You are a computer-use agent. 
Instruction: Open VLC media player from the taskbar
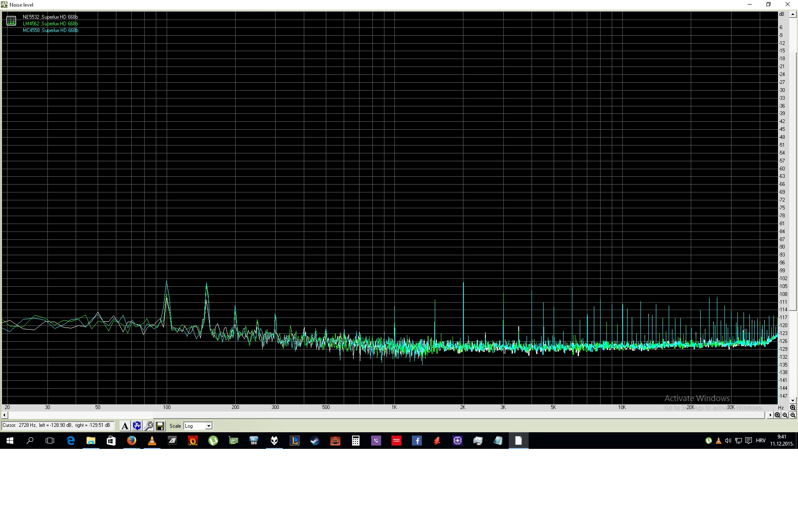click(152, 441)
